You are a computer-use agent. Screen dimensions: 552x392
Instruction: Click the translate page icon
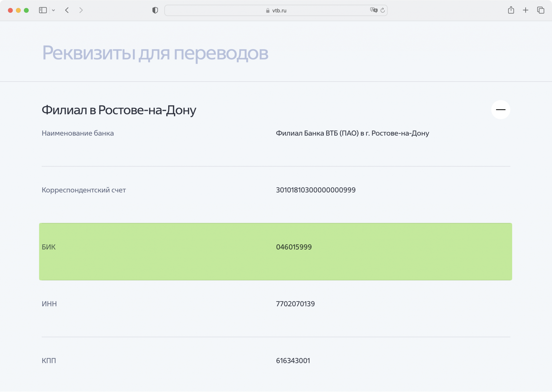pos(374,10)
